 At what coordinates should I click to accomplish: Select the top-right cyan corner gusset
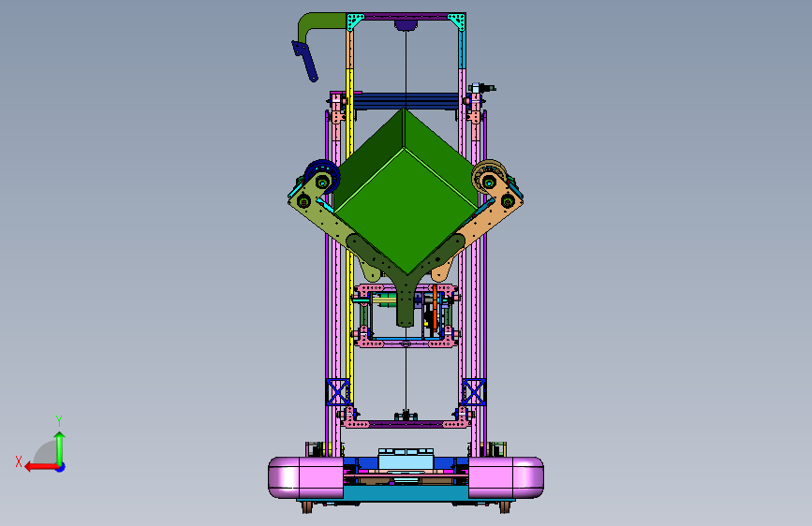coord(456,22)
